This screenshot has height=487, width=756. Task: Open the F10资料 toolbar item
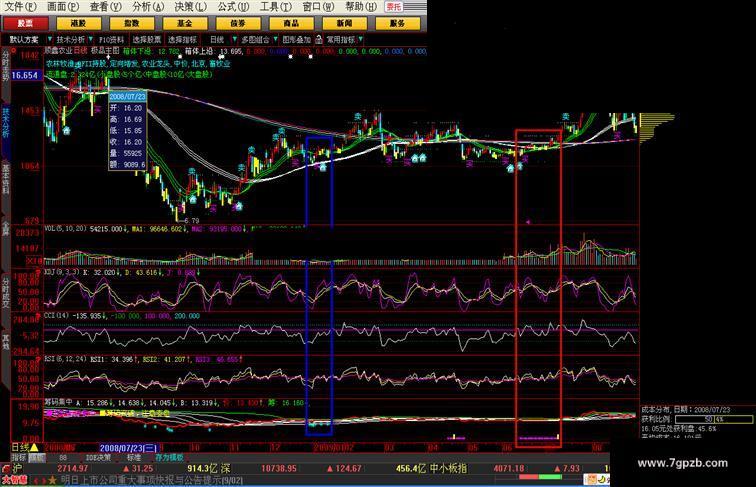point(111,40)
